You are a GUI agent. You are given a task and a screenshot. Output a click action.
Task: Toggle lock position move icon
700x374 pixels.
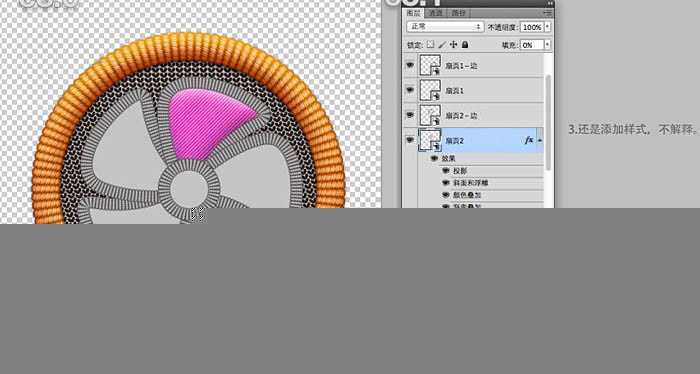(x=454, y=45)
